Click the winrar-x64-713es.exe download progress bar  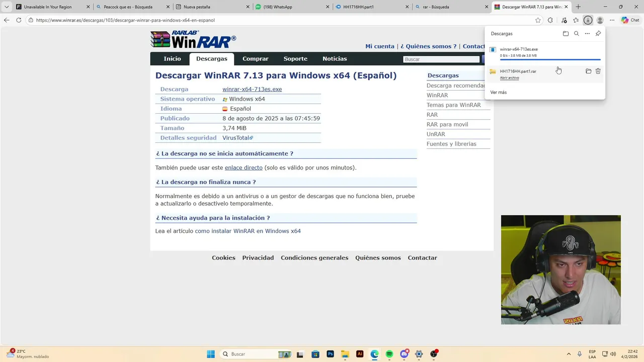pyautogui.click(x=550, y=59)
